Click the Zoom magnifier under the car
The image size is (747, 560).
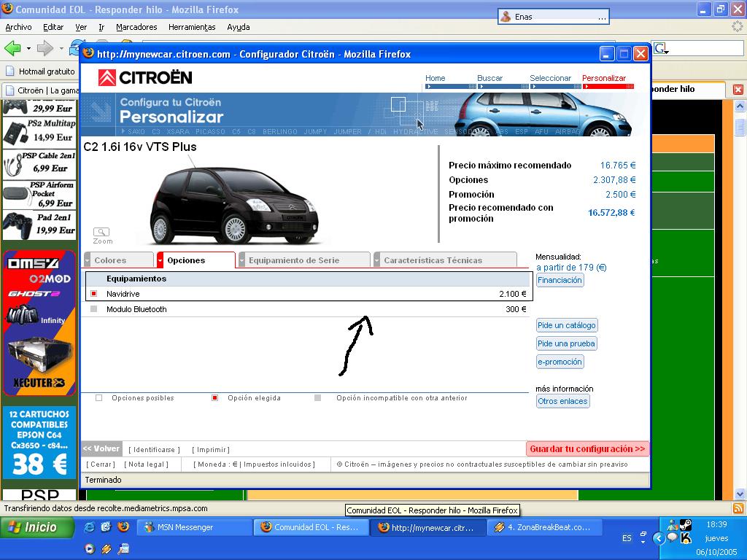102,233
